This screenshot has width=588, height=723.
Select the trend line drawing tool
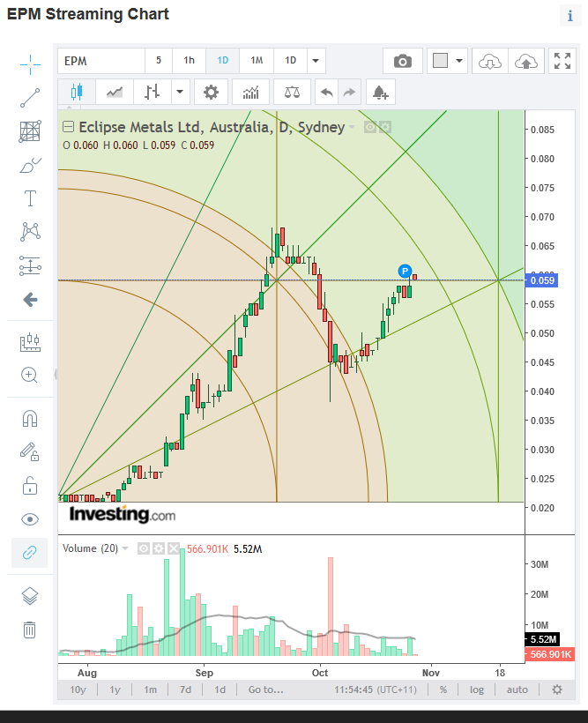(30, 98)
